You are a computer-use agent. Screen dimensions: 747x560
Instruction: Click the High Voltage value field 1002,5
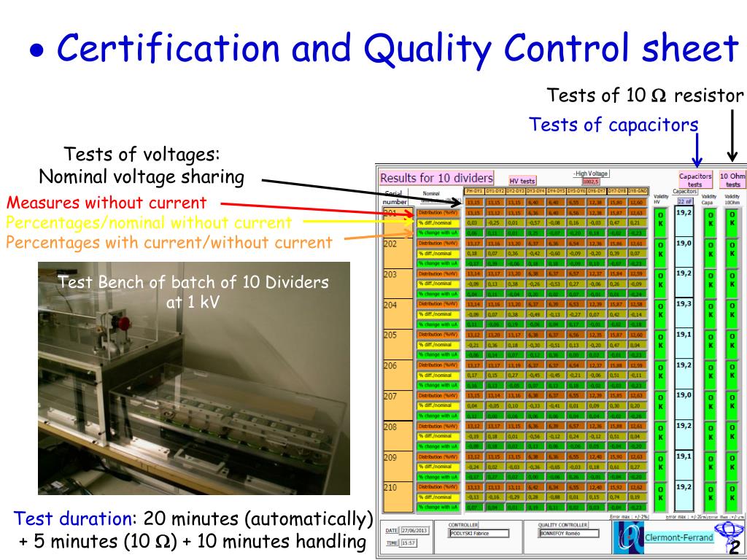pyautogui.click(x=590, y=182)
